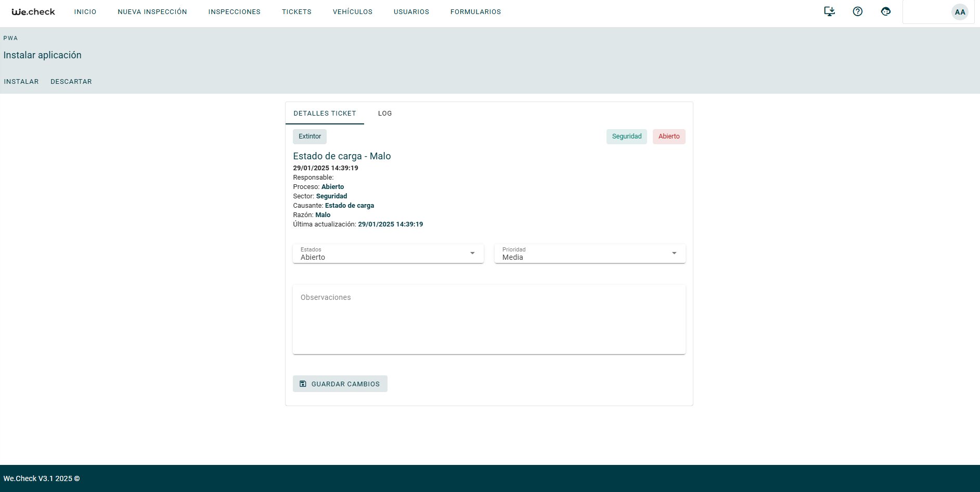Open the Prioridad dropdown
The image size is (980, 492).
[x=589, y=254]
